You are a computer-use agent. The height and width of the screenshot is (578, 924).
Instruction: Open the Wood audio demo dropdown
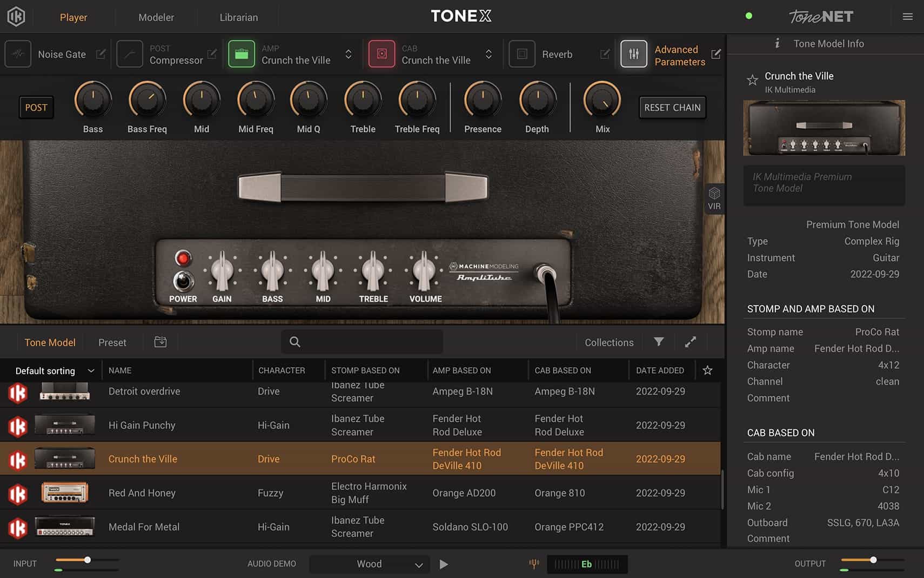pos(370,564)
